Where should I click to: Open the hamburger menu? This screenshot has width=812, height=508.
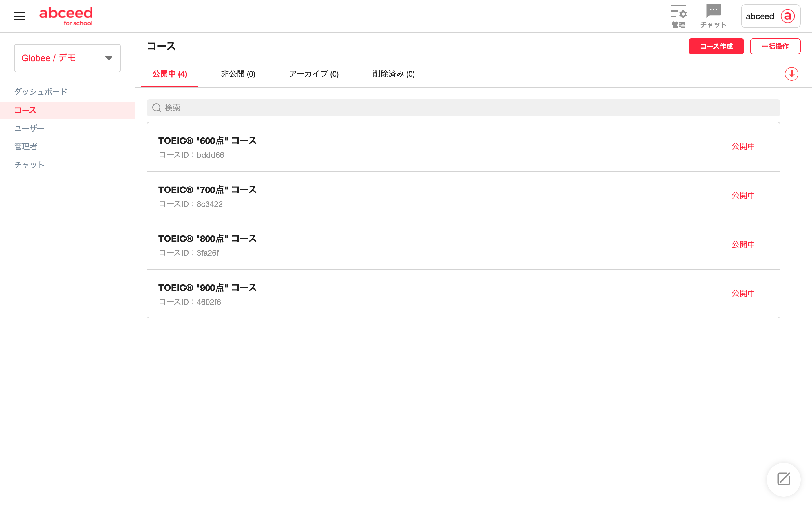19,16
